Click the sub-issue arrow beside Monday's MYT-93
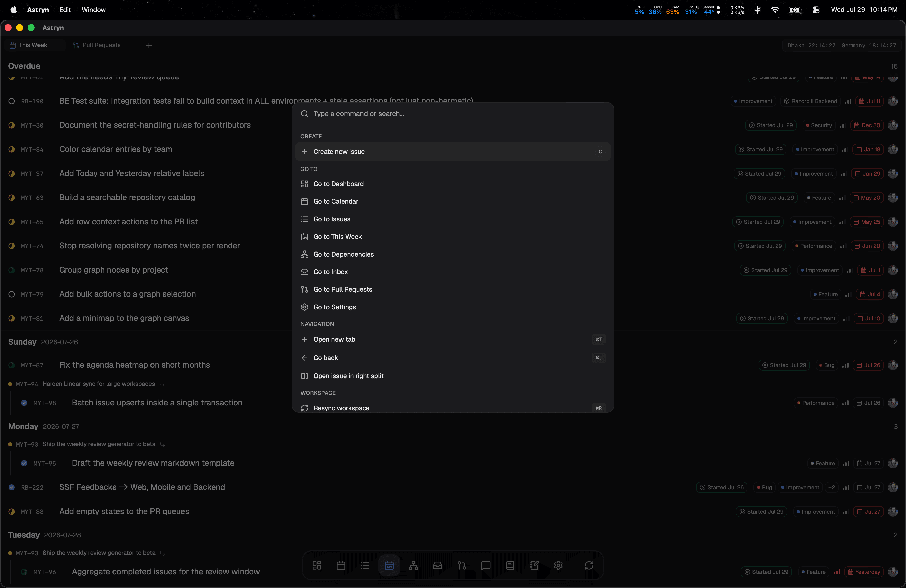The height and width of the screenshot is (588, 906). pyautogui.click(x=163, y=445)
